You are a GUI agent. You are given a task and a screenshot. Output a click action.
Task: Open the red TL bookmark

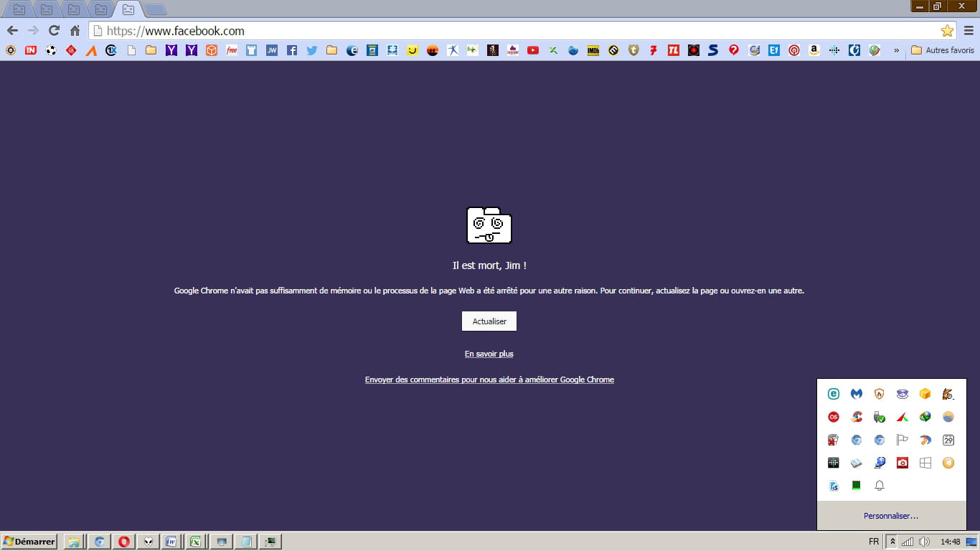pyautogui.click(x=673, y=50)
